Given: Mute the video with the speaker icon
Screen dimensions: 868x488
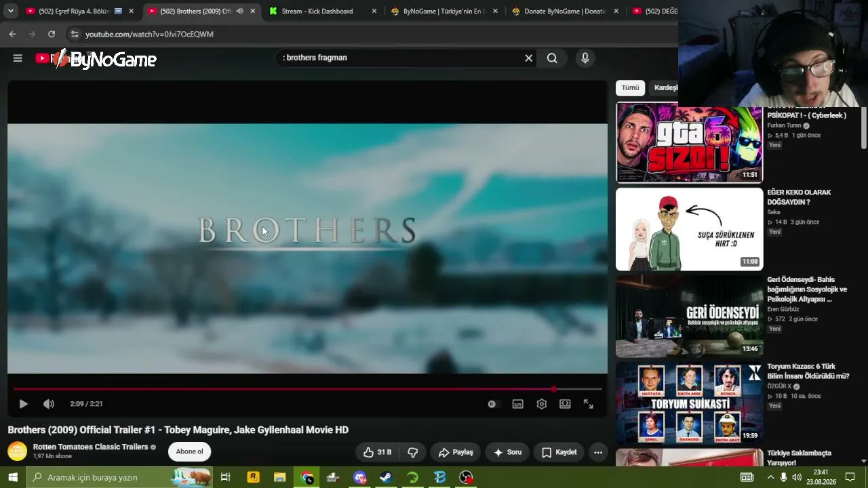Looking at the screenshot, I should 49,404.
